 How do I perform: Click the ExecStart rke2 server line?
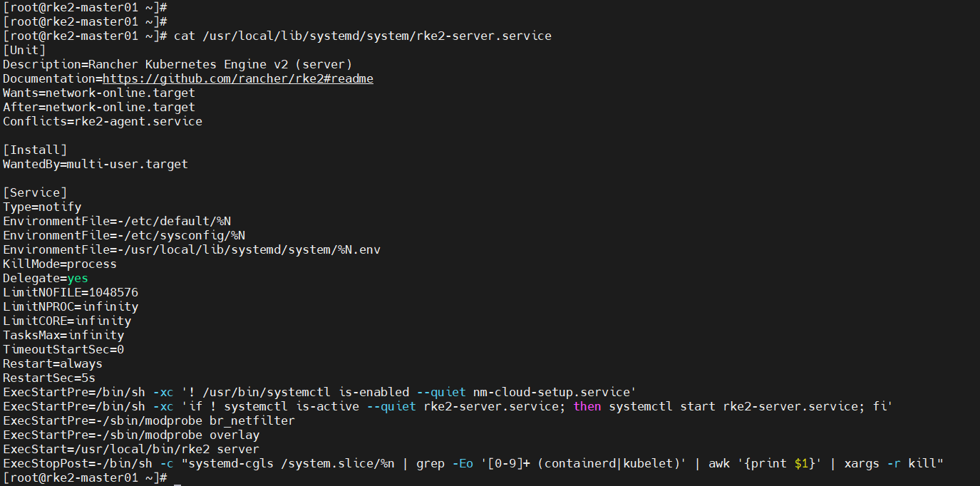click(x=130, y=449)
